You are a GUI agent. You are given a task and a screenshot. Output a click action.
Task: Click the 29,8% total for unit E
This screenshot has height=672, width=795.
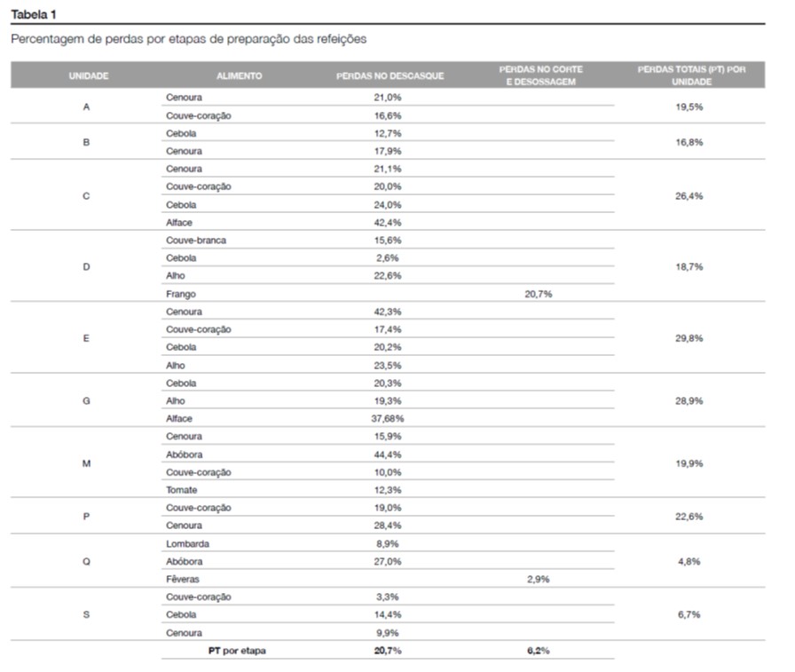click(x=690, y=338)
